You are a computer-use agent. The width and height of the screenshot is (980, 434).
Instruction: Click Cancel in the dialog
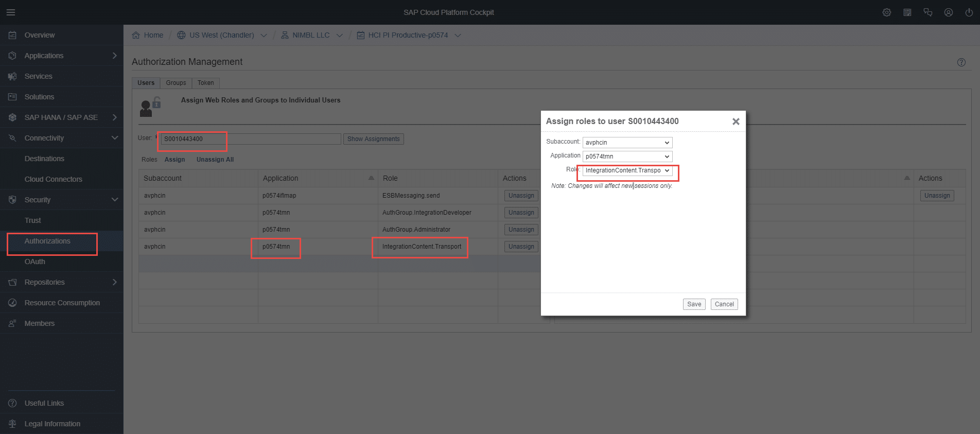724,304
